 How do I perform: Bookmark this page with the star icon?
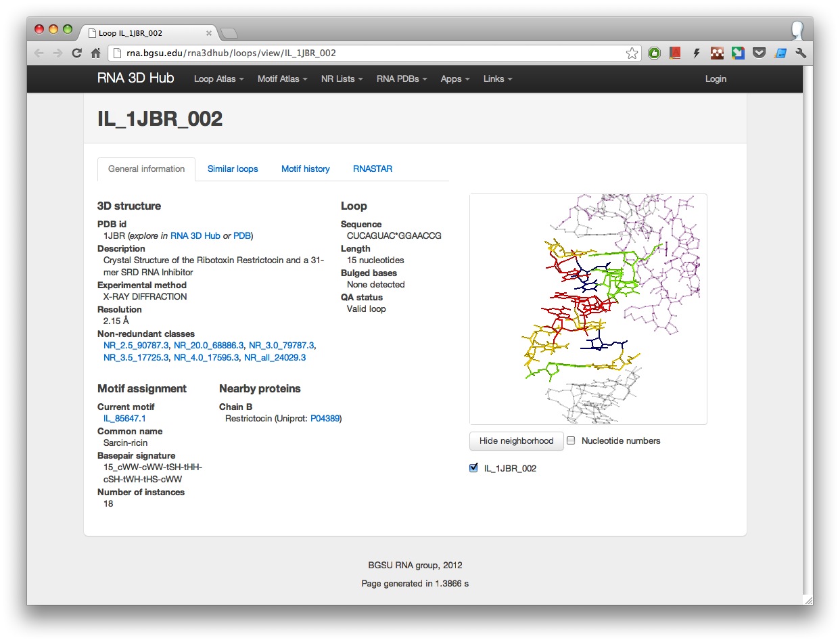coord(632,53)
